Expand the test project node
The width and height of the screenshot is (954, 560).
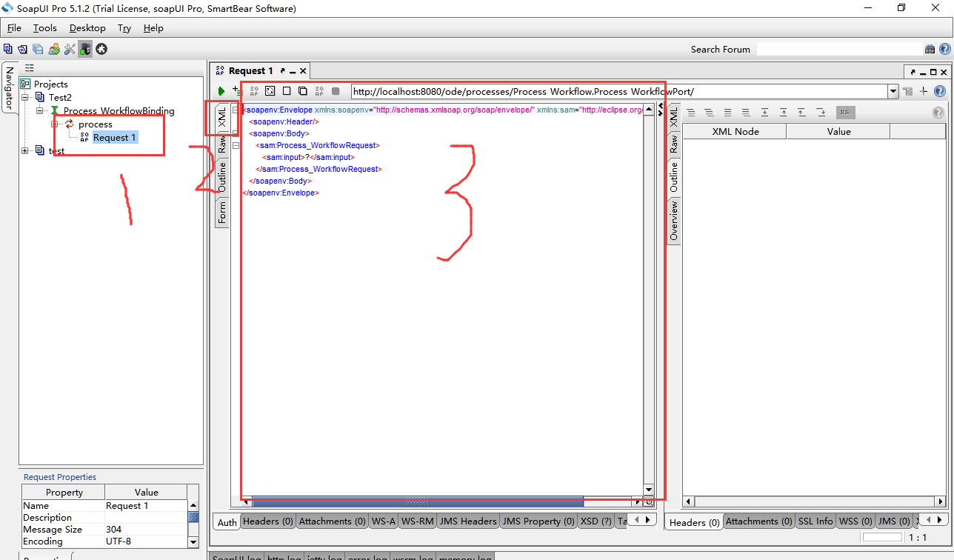tap(24, 150)
